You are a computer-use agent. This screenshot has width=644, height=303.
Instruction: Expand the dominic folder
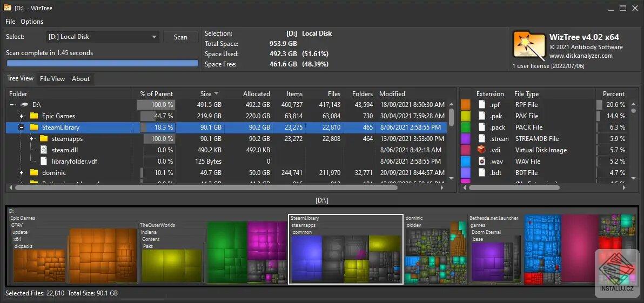(x=22, y=173)
